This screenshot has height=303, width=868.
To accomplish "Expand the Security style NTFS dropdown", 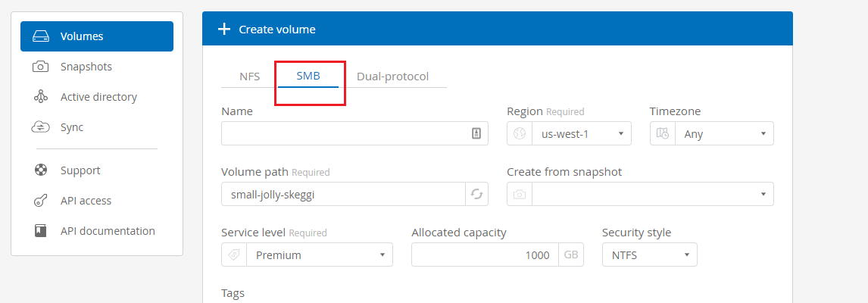I will [649, 255].
